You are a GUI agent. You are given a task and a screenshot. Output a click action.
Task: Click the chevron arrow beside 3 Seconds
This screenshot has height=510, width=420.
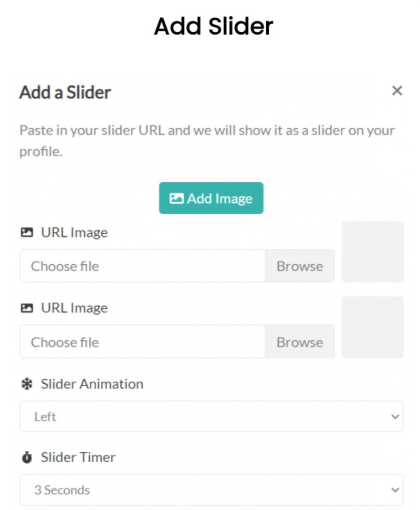[x=395, y=490]
